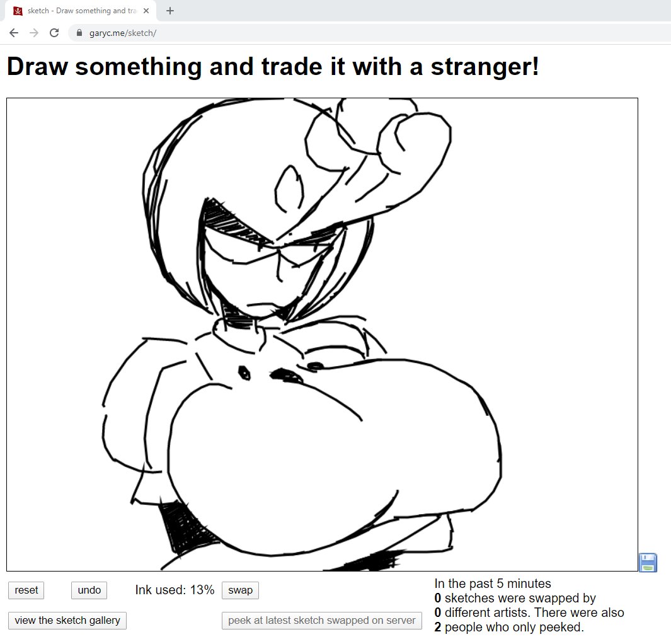Select the sketch browser tab

[x=76, y=11]
